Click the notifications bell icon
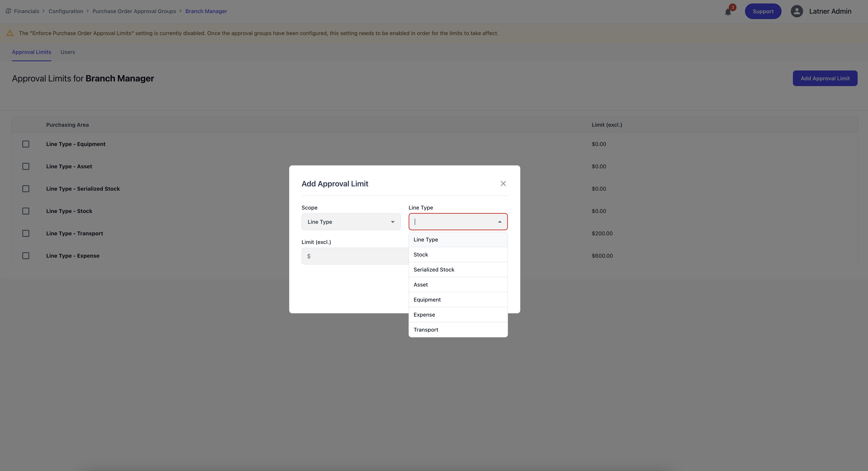 [728, 12]
